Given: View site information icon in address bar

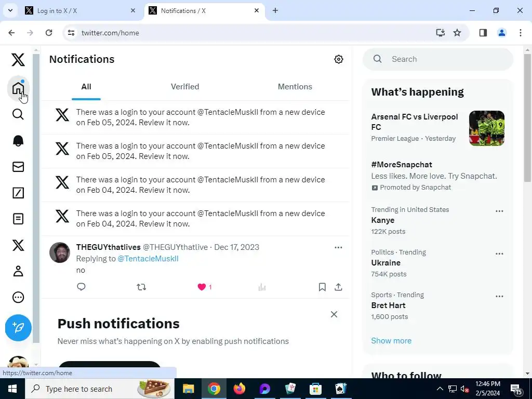Looking at the screenshot, I should coord(71,33).
